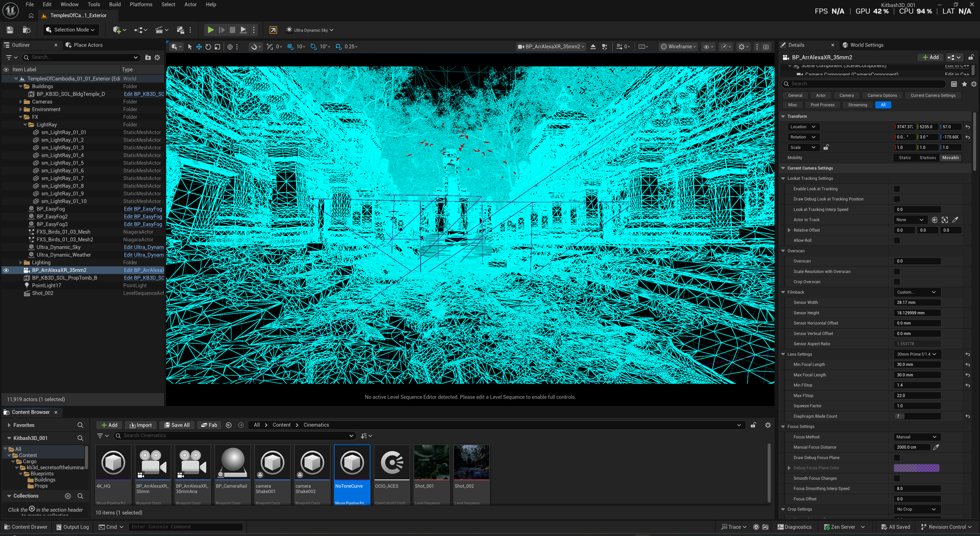Toggle the Allow Roll checkbox

(x=897, y=240)
